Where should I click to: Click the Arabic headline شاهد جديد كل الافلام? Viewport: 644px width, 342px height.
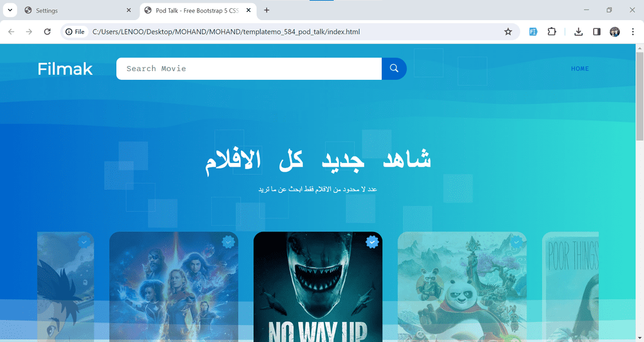(318, 162)
